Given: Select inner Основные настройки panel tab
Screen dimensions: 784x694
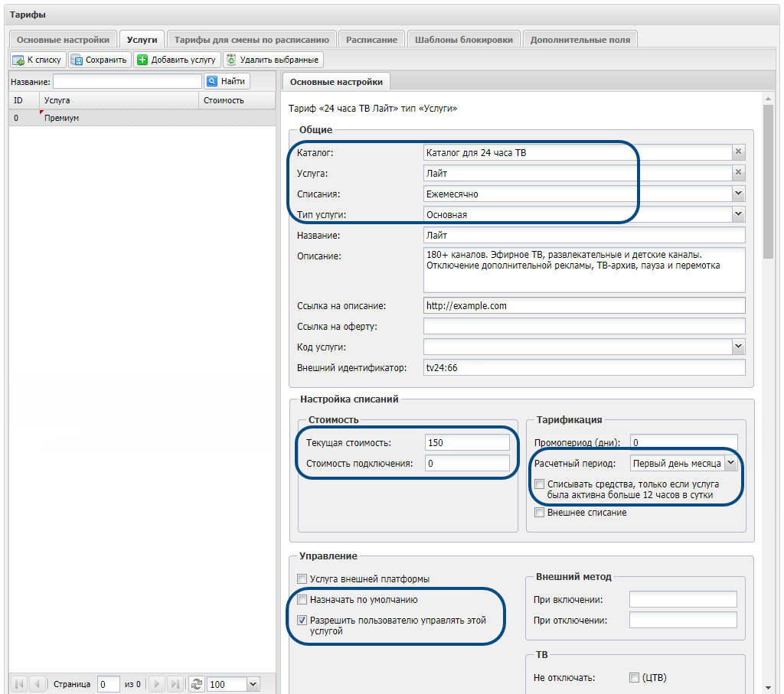Looking at the screenshot, I should point(336,82).
